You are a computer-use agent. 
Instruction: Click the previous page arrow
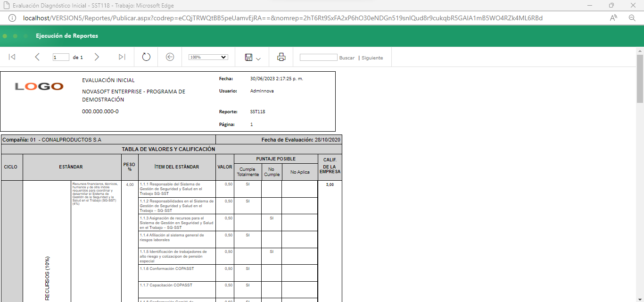pos(37,57)
